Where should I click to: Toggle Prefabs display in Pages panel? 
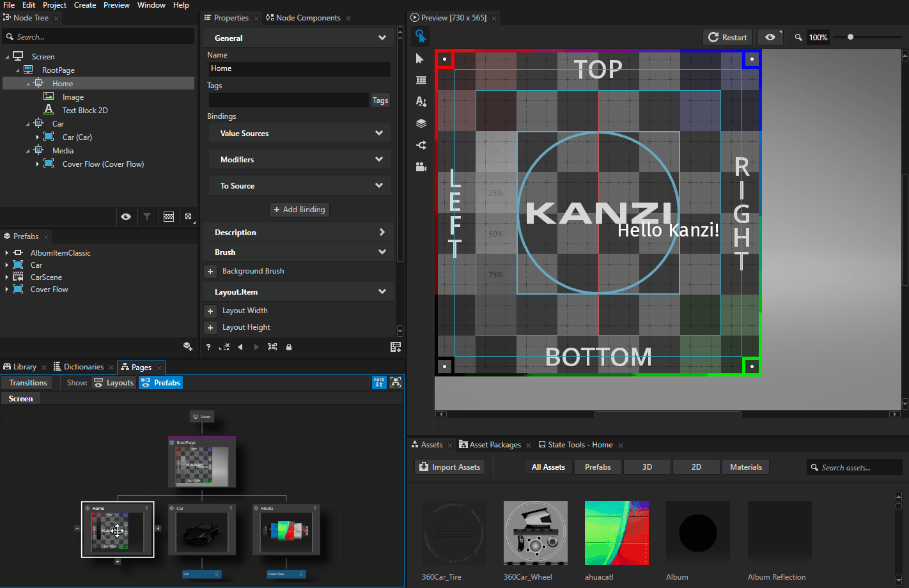[161, 383]
